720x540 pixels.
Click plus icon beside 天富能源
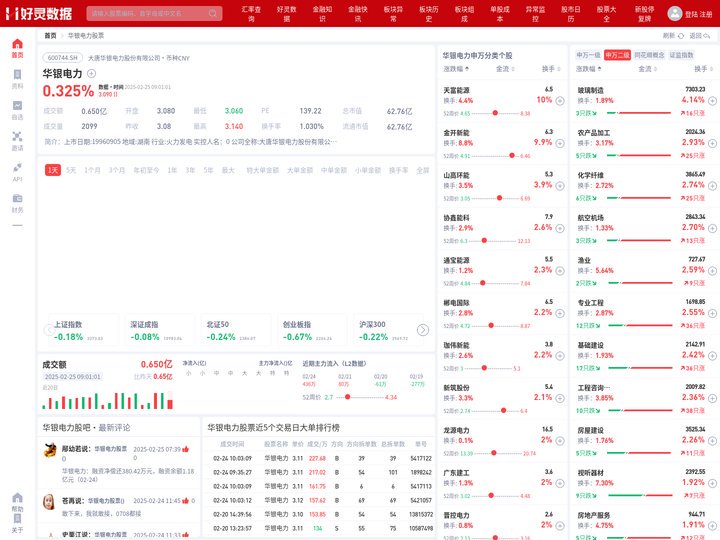click(560, 101)
